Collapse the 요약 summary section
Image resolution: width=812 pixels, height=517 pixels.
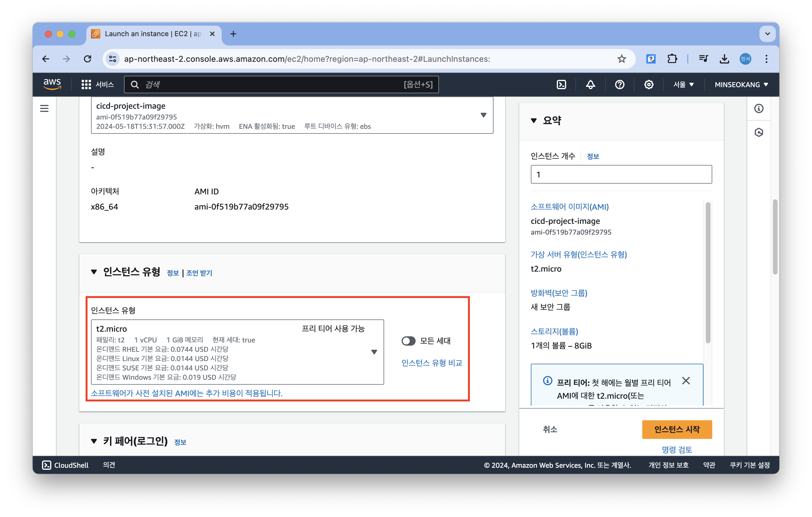(533, 120)
